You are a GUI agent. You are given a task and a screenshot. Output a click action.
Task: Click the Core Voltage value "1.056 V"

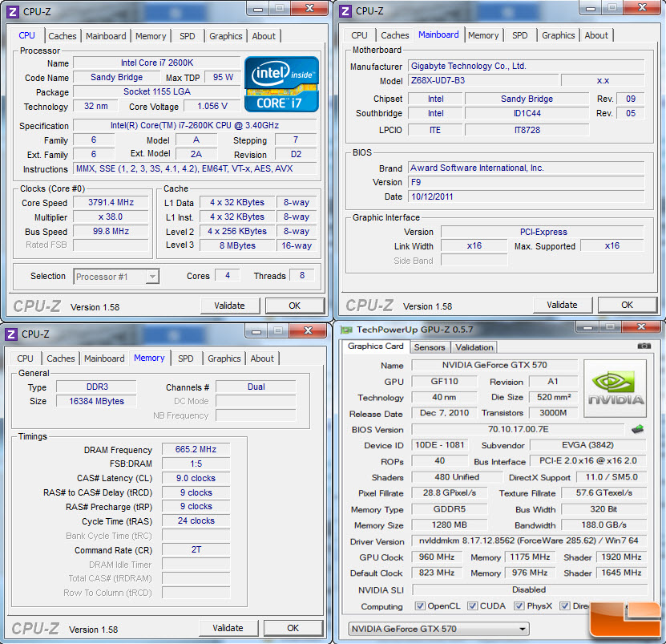pos(212,106)
